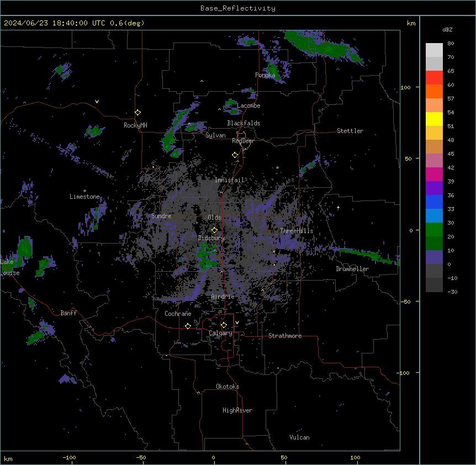Select the bright yellow swatch in dBZ legend
This screenshot has width=476, height=465.
434,119
